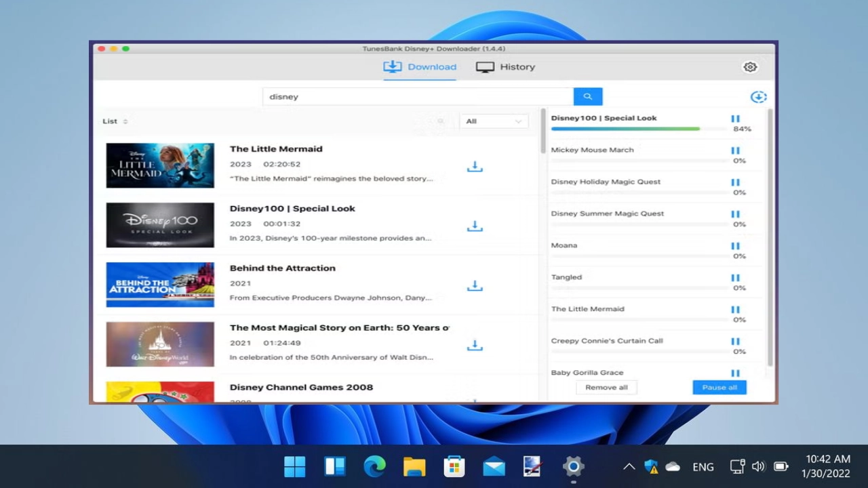Download The Little Mermaid title
Screen dimensions: 868x488
tap(475, 166)
